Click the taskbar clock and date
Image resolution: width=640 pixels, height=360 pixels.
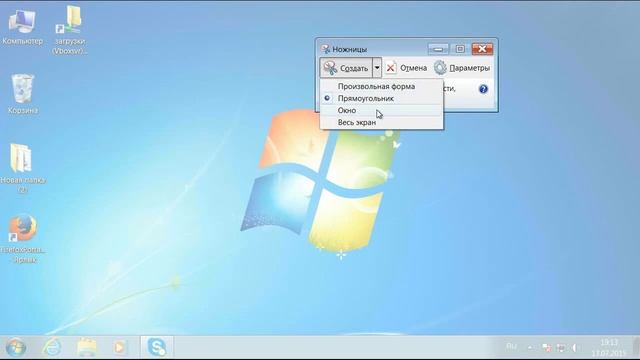pyautogui.click(x=609, y=347)
